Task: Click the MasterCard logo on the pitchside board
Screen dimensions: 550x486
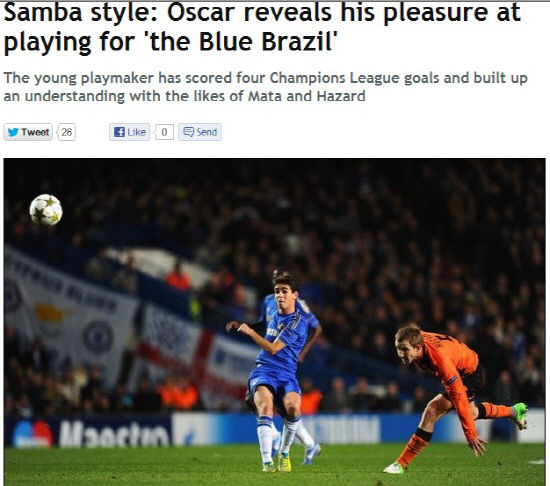Action: coord(32,434)
